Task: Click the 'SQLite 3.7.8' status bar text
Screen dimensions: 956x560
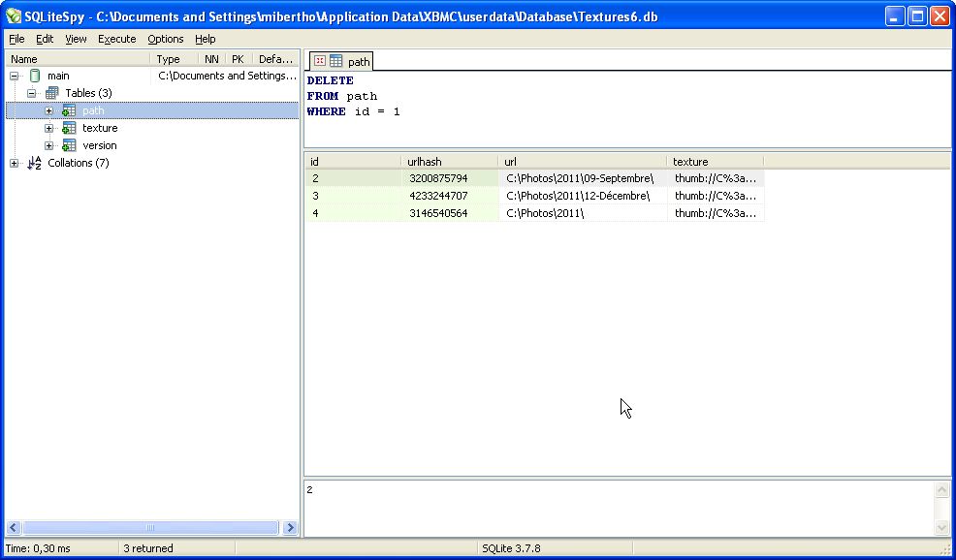Action: click(x=512, y=548)
